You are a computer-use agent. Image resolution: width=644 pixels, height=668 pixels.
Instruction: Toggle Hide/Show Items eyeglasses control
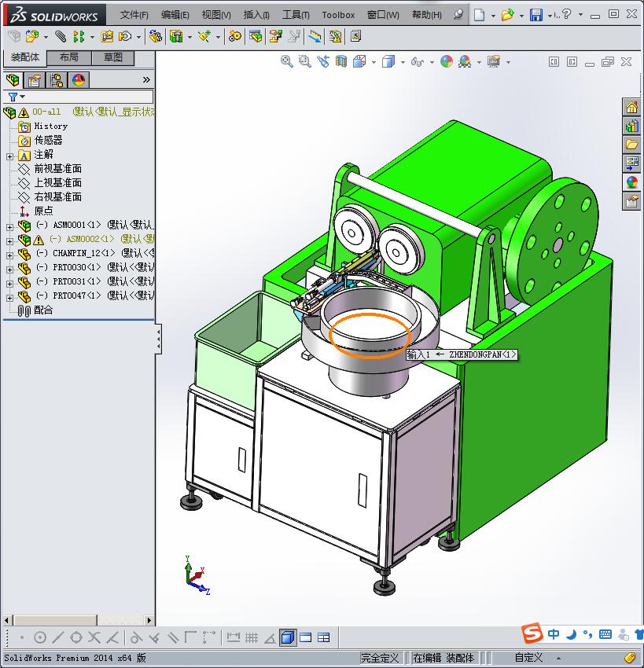coord(417,61)
